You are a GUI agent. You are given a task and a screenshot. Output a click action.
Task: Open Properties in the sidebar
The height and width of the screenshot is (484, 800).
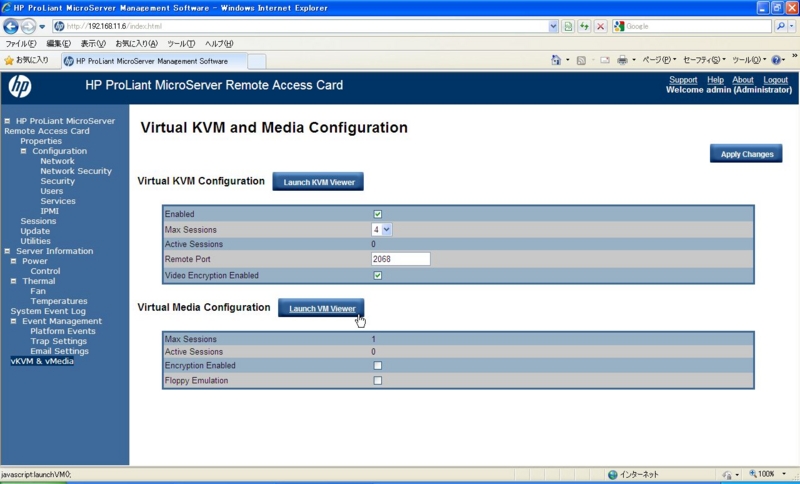(x=41, y=141)
